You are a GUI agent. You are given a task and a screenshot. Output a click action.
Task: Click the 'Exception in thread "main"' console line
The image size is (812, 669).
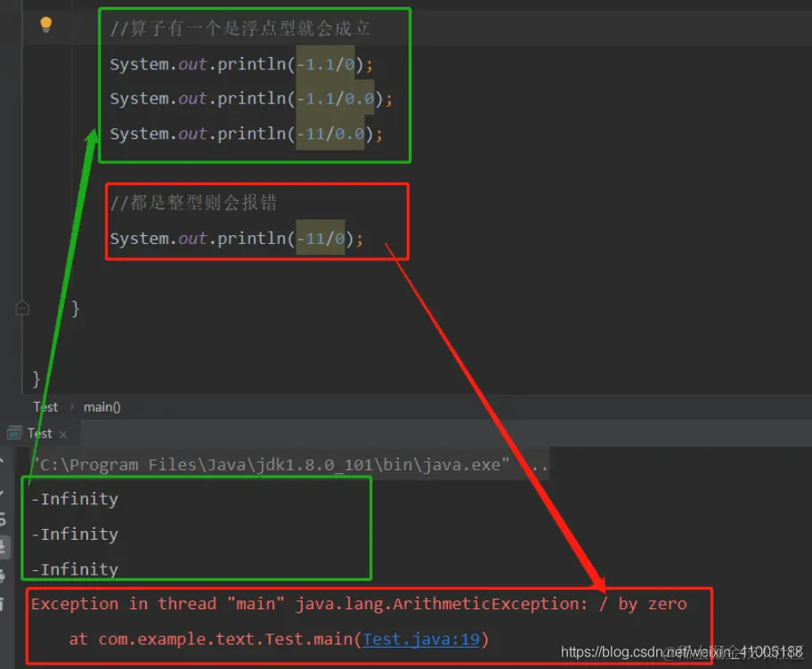[x=359, y=604]
